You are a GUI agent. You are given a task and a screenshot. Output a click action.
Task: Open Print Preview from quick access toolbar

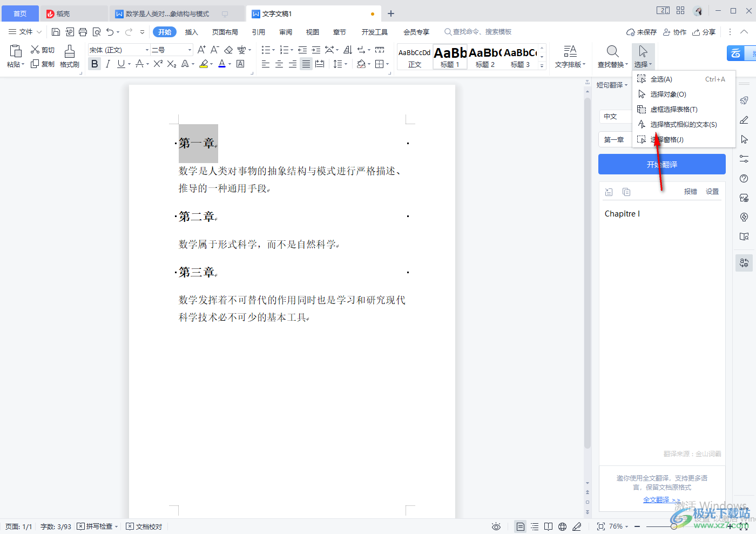click(x=97, y=32)
